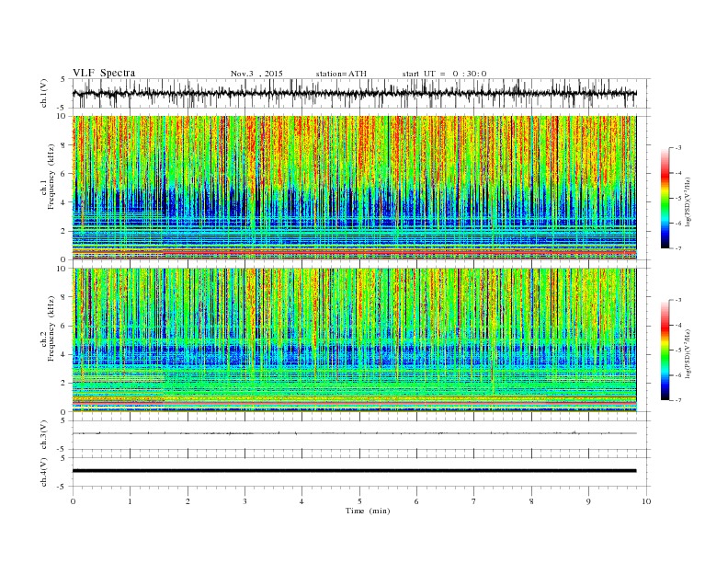
Task: Click the ch.2 frequency tick label "4"
Action: point(63,355)
